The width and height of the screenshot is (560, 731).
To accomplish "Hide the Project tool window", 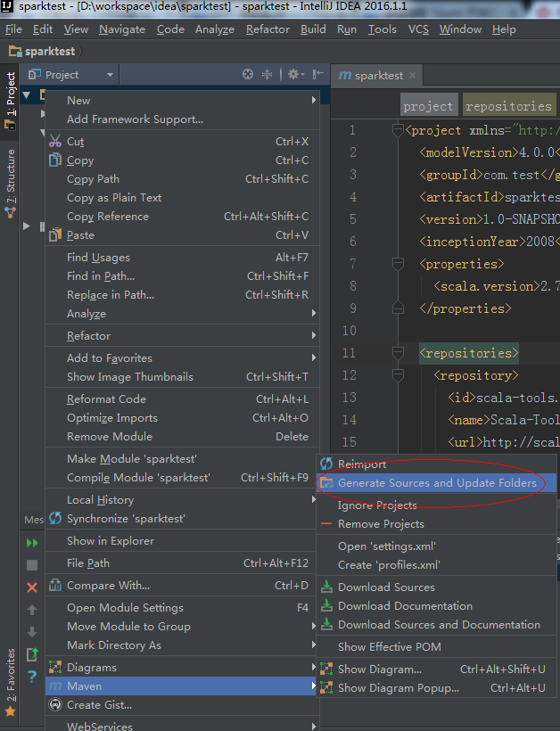I will 318,74.
